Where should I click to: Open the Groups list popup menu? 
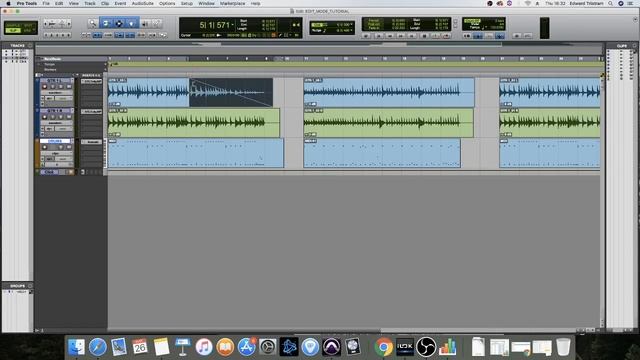(x=30, y=286)
